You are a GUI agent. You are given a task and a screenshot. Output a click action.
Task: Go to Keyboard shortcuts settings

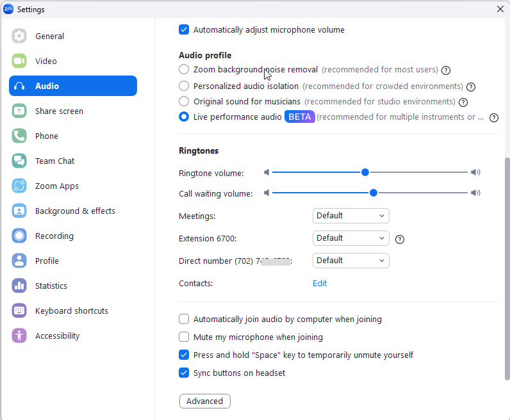click(72, 311)
